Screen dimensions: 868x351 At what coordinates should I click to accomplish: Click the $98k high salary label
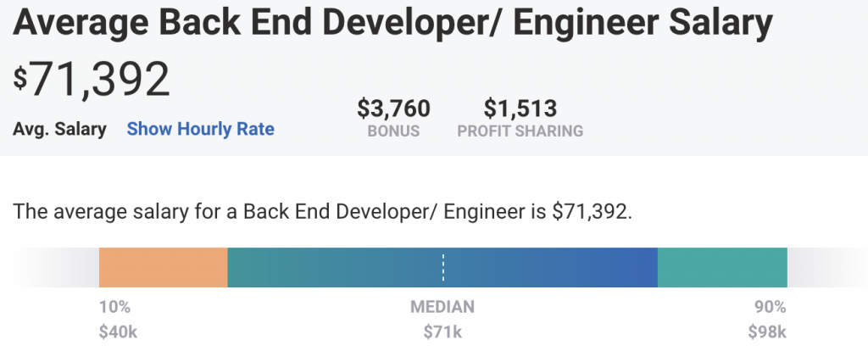point(767,332)
